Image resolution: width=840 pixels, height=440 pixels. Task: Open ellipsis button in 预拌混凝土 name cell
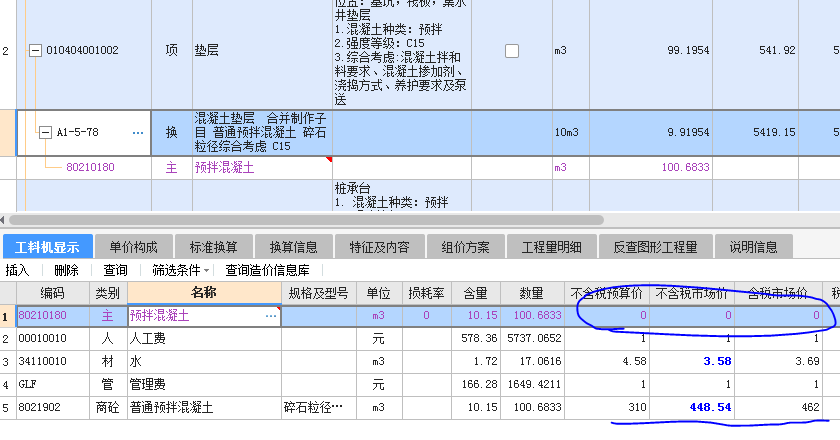pyautogui.click(x=271, y=316)
